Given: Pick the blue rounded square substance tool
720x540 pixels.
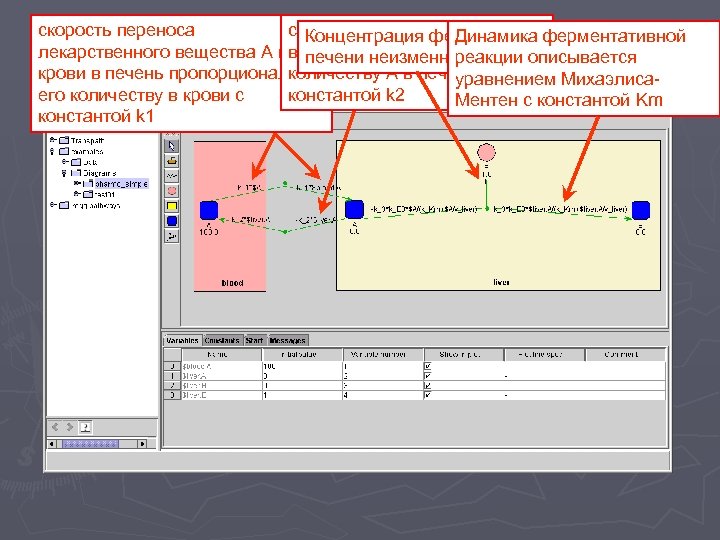Looking at the screenshot, I should click(171, 221).
